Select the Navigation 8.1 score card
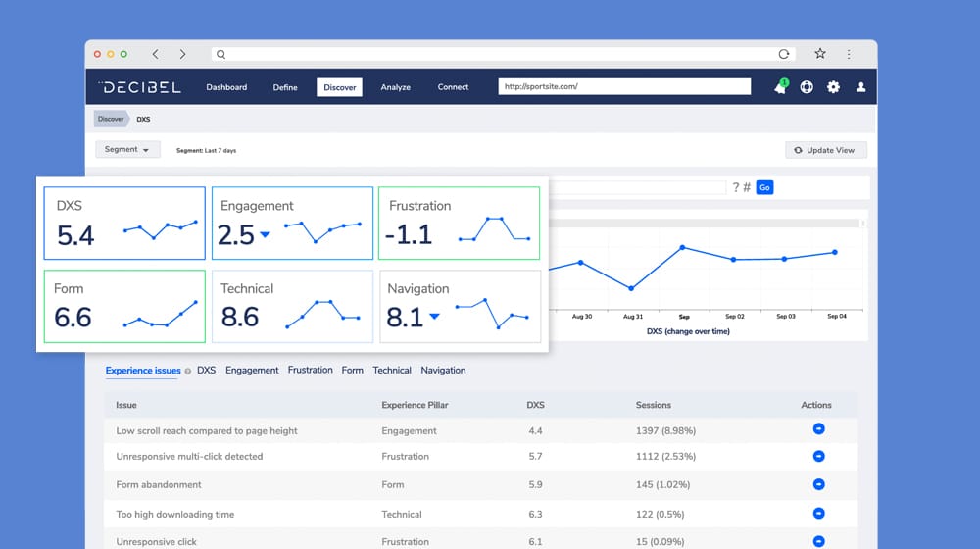This screenshot has height=549, width=980. [460, 307]
